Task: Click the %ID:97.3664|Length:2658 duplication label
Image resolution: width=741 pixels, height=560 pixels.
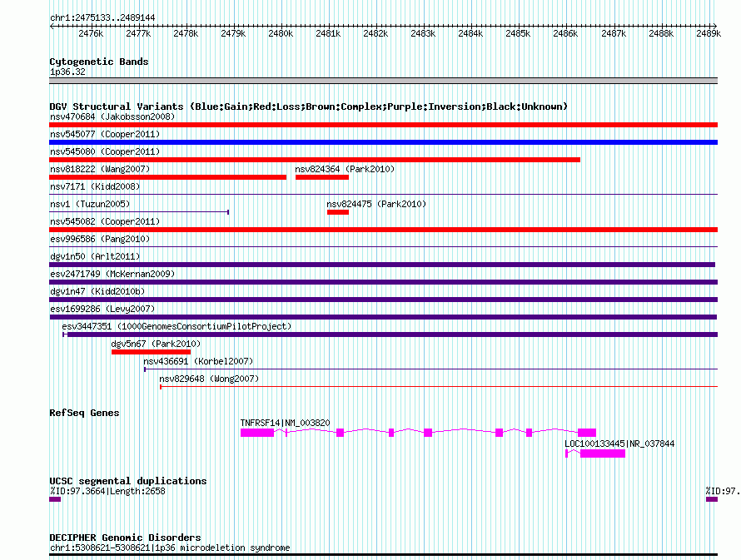Action: [x=107, y=491]
